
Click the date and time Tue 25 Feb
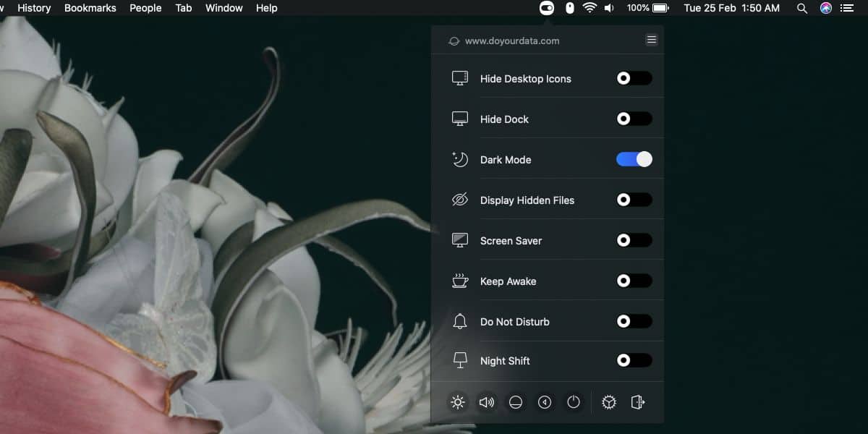click(732, 8)
